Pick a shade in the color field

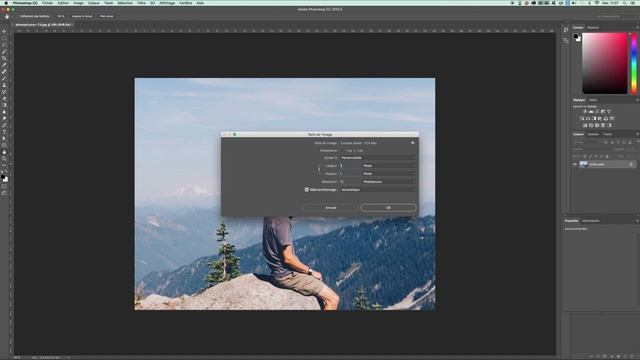click(x=604, y=63)
